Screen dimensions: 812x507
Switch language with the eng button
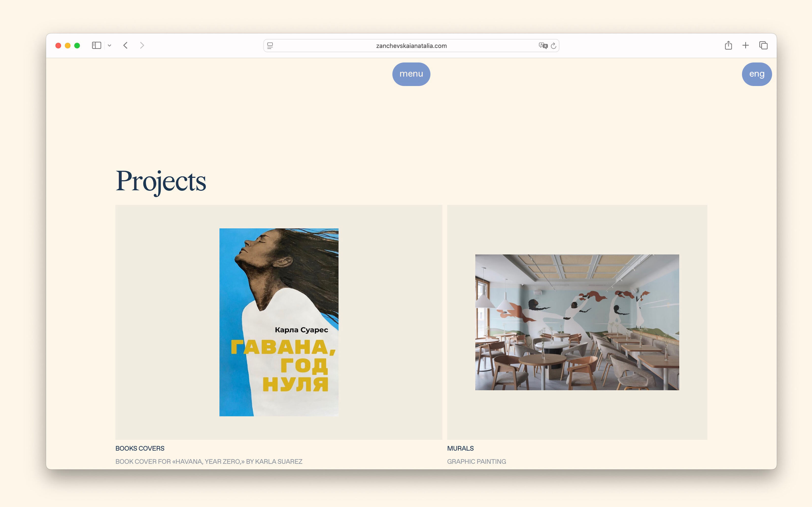click(x=757, y=74)
